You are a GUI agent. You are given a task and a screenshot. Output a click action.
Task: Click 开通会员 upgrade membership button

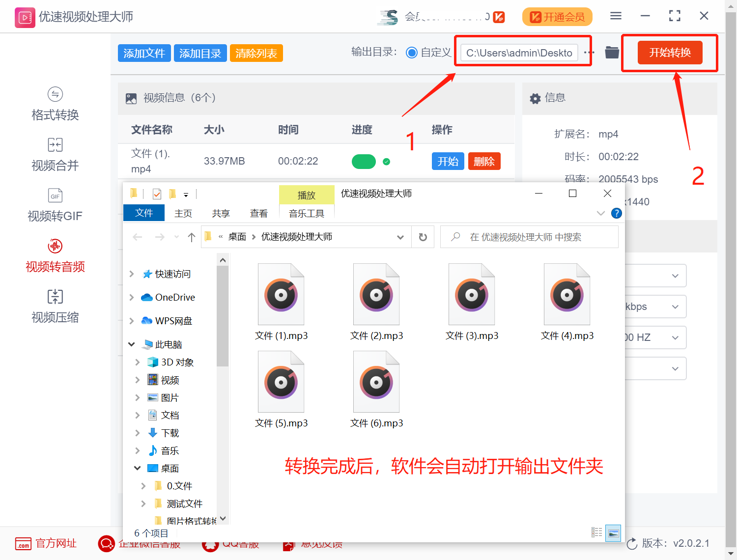[x=557, y=17]
